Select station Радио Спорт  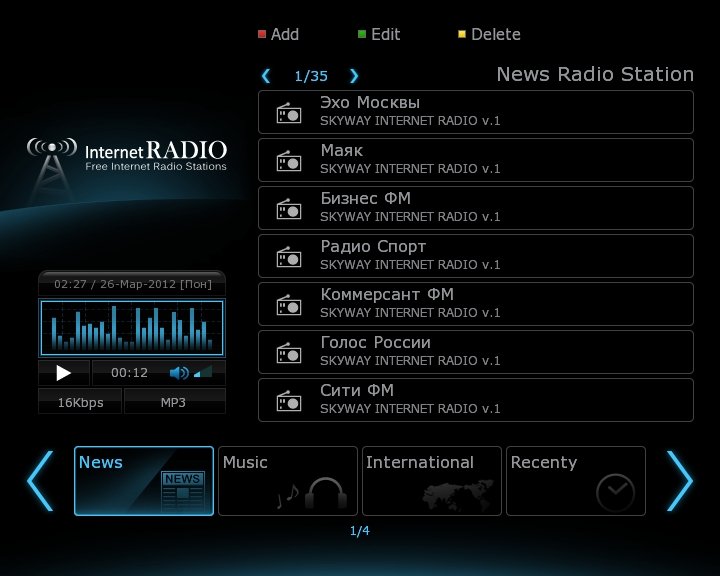pyautogui.click(x=476, y=256)
